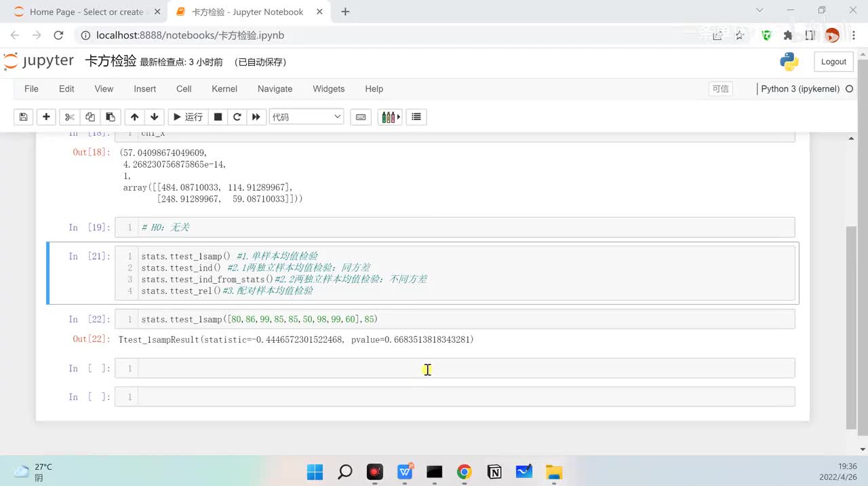The image size is (868, 486).
Task: Click the 可信 trusted notebook indicator
Action: [720, 89]
